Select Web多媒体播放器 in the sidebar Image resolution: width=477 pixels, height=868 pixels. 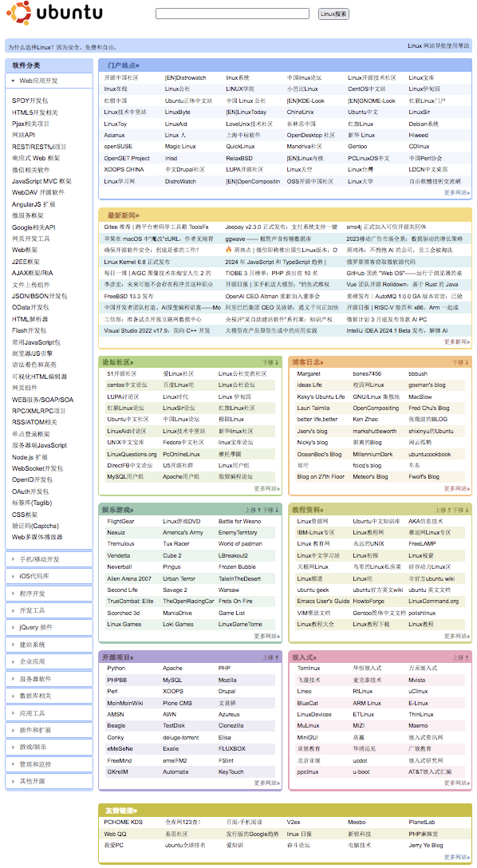click(x=37, y=537)
